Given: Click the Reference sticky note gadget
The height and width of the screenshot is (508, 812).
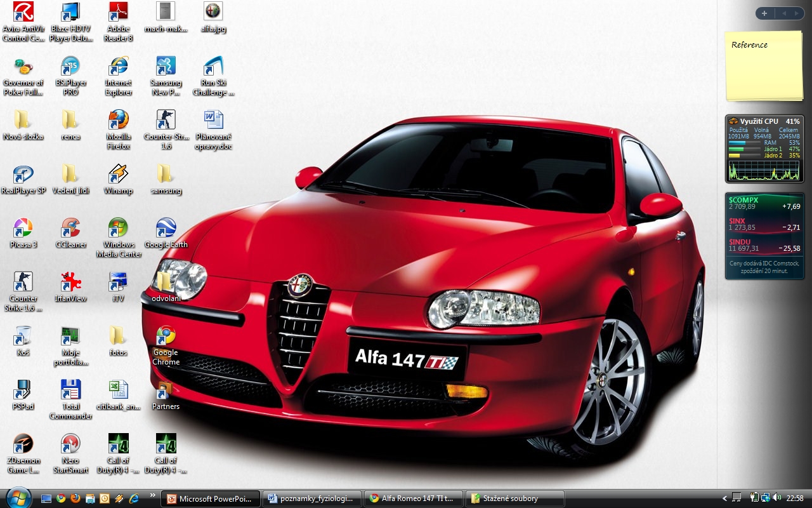Looking at the screenshot, I should (764, 65).
